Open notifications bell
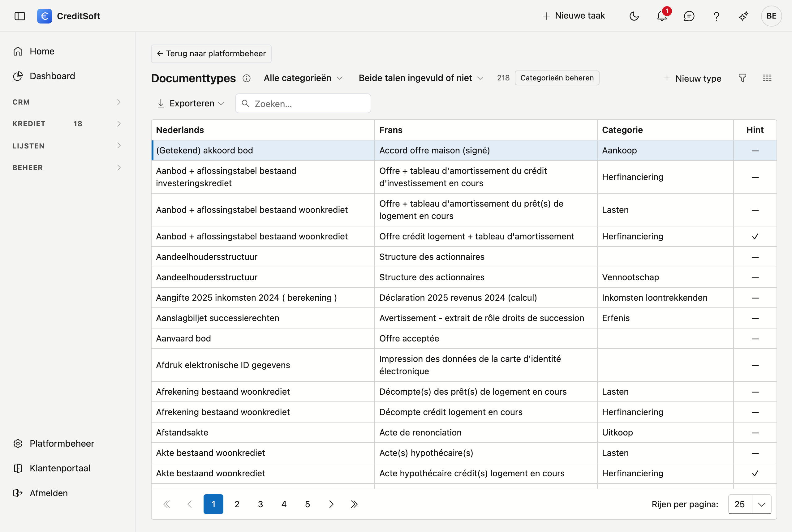Screen dimensions: 792x532 point(662,16)
